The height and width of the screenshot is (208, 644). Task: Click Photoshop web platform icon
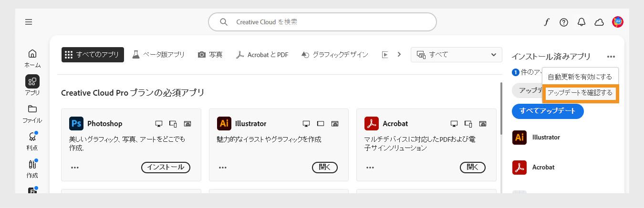(x=188, y=124)
